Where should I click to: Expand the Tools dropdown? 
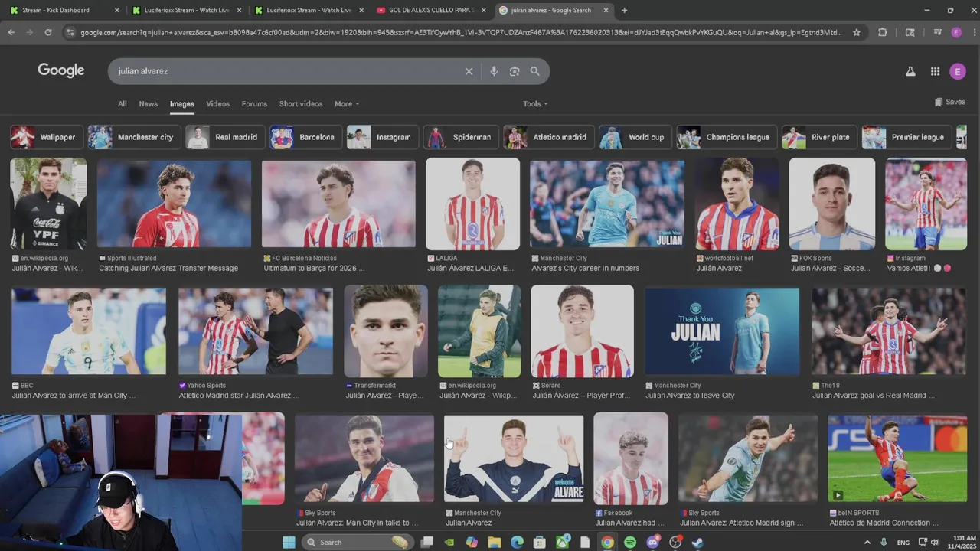pos(535,103)
